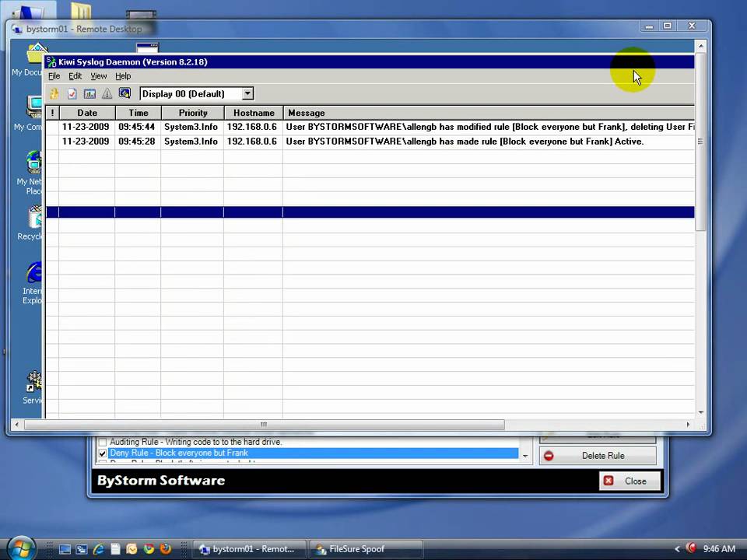Viewport: 747px width, 560px height.
Task: Show hidden system tray icons arrow
Action: (676, 549)
